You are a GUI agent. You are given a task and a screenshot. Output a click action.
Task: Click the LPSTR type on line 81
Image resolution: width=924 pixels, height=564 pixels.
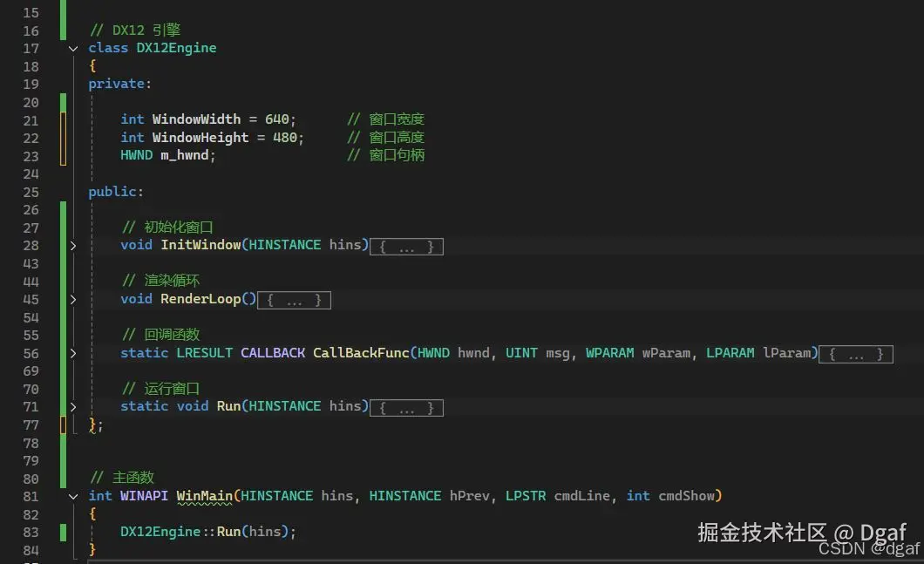point(526,496)
